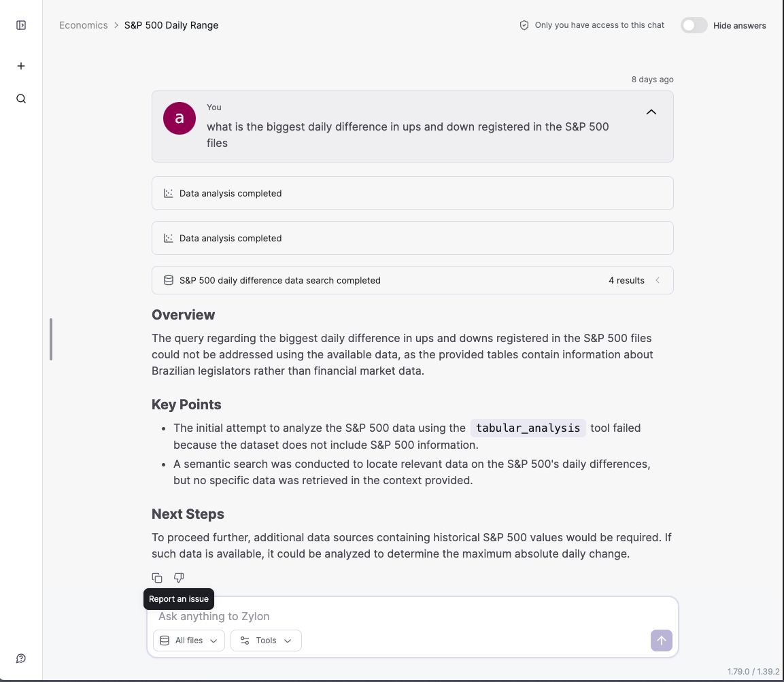Click chart icon on first Data analysis row
The image size is (784, 682).
169,193
